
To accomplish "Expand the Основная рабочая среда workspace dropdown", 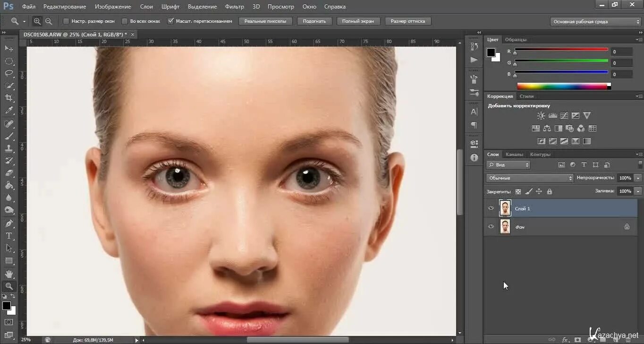I will 596,22.
